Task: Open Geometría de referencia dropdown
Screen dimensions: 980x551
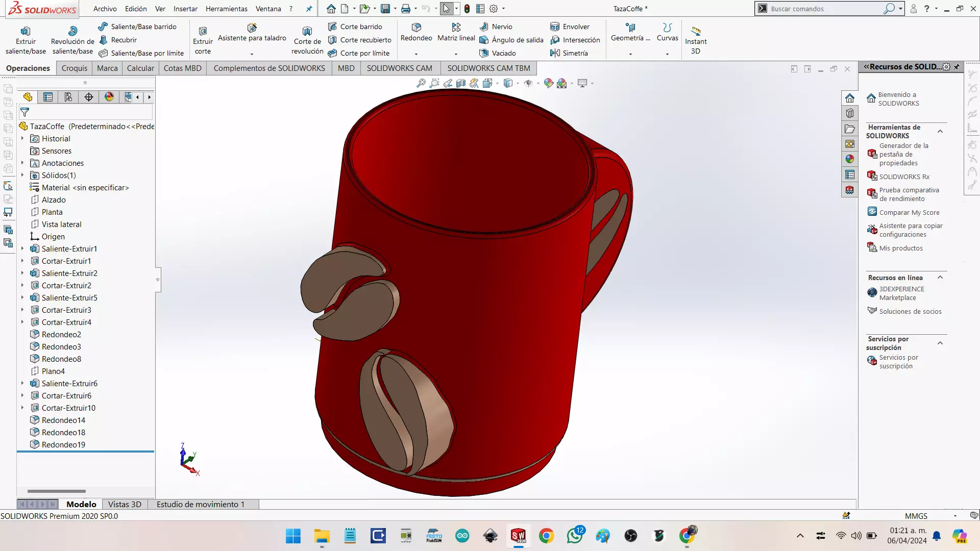Action: tap(630, 54)
